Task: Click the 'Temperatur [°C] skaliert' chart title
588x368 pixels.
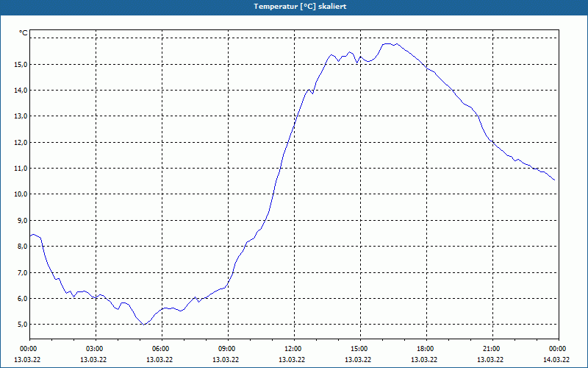Action: (300, 7)
